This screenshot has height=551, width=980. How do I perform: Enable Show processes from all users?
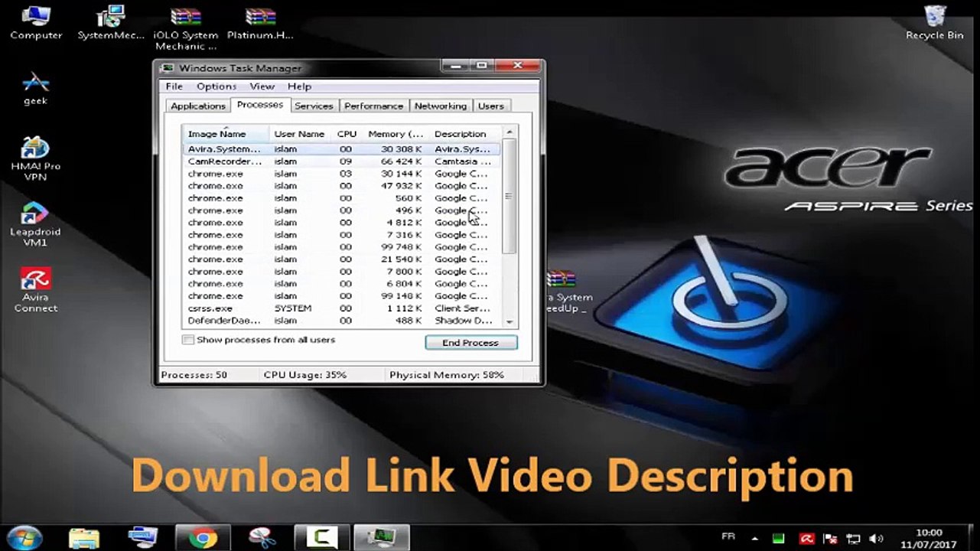(188, 340)
